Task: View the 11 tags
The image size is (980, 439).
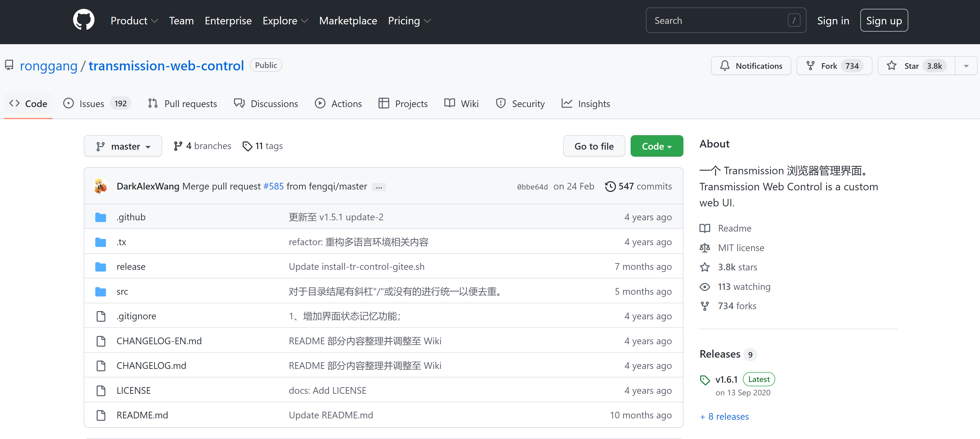Action: [x=263, y=146]
